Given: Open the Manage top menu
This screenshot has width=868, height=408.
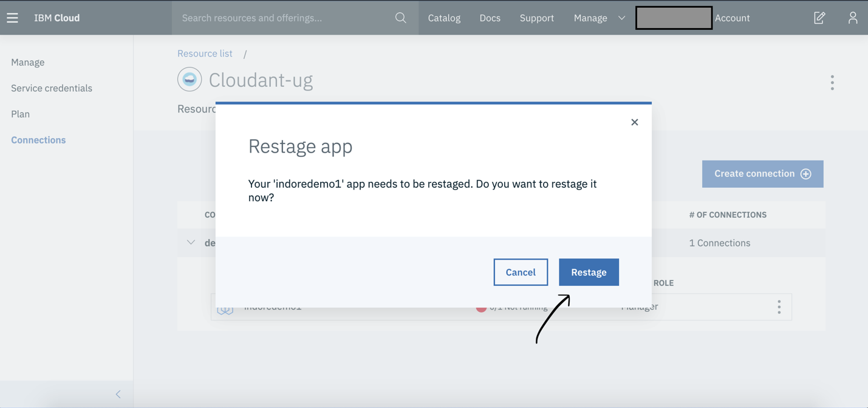Looking at the screenshot, I should [590, 18].
